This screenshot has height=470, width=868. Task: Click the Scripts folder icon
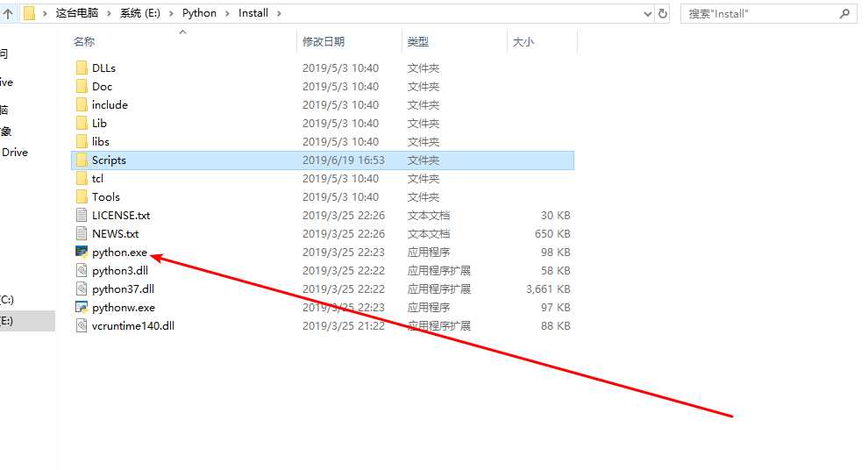pos(82,160)
